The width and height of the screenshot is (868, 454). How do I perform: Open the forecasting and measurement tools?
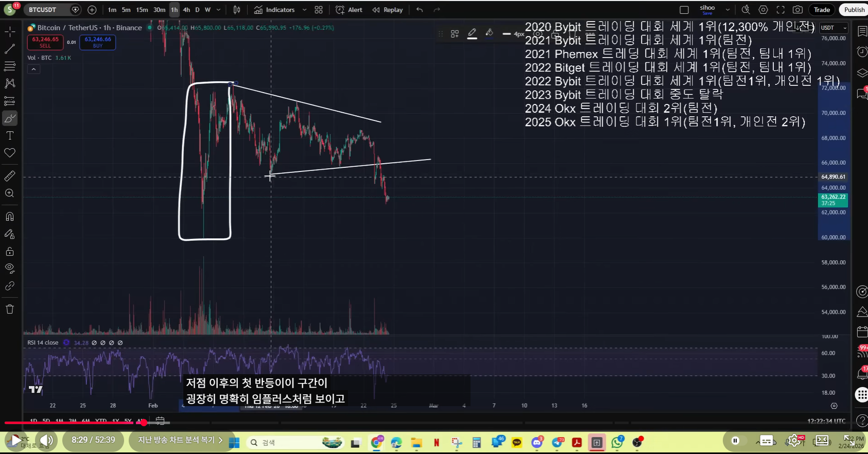(x=10, y=101)
